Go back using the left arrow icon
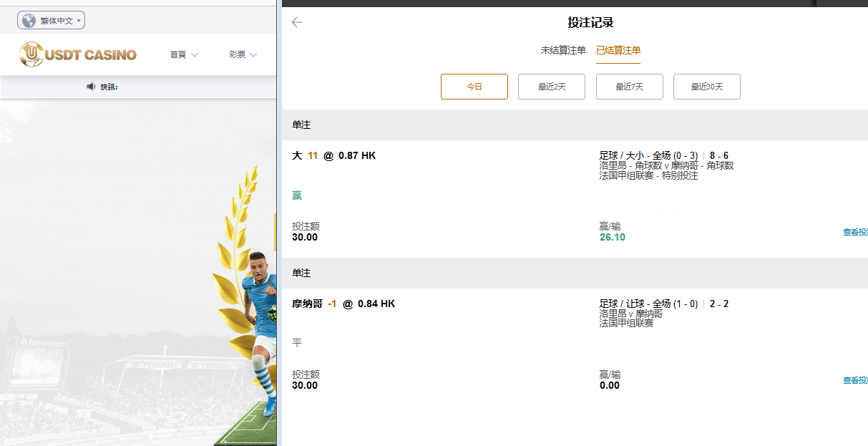The width and height of the screenshot is (868, 446). [297, 22]
